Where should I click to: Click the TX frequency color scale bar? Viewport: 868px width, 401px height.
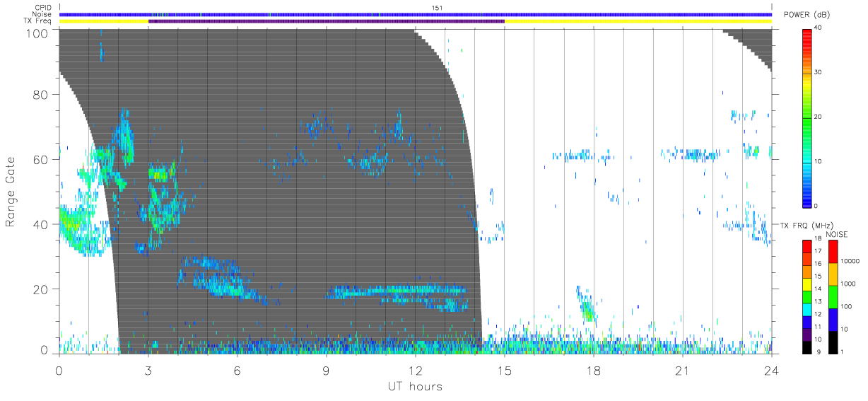808,296
